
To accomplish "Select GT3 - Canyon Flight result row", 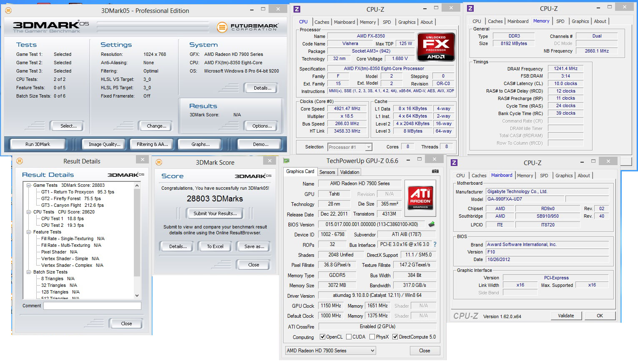I will coord(72,205).
